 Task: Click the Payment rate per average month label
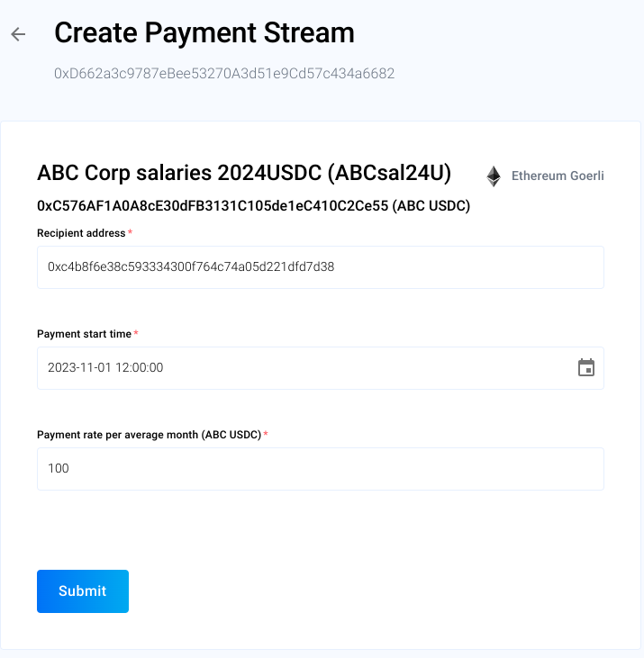click(149, 435)
